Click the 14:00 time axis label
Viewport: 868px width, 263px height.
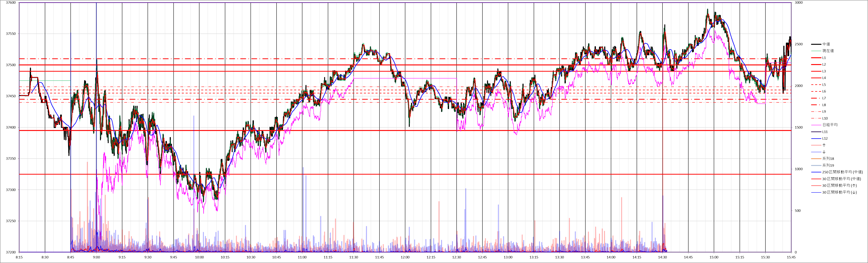pos(611,257)
